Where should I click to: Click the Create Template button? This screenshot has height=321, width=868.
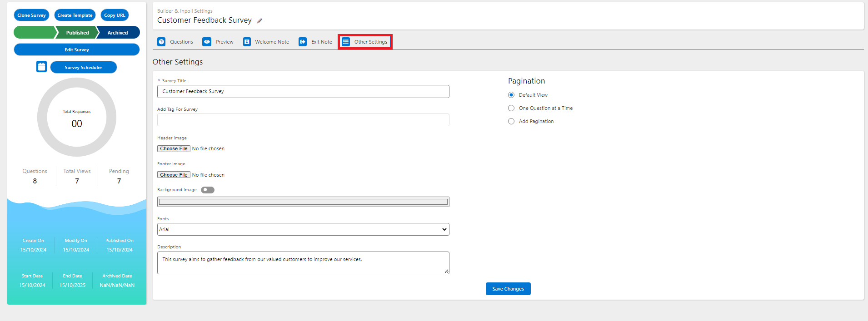click(x=75, y=15)
